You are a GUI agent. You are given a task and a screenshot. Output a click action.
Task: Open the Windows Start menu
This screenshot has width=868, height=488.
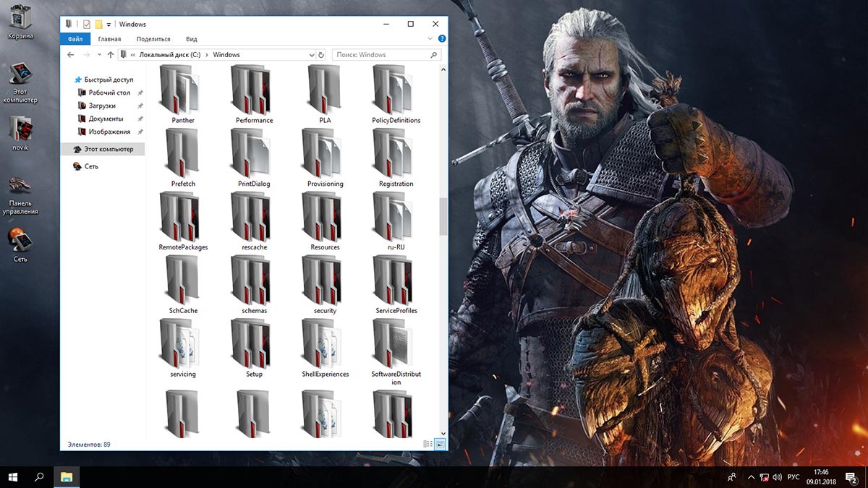click(x=12, y=477)
